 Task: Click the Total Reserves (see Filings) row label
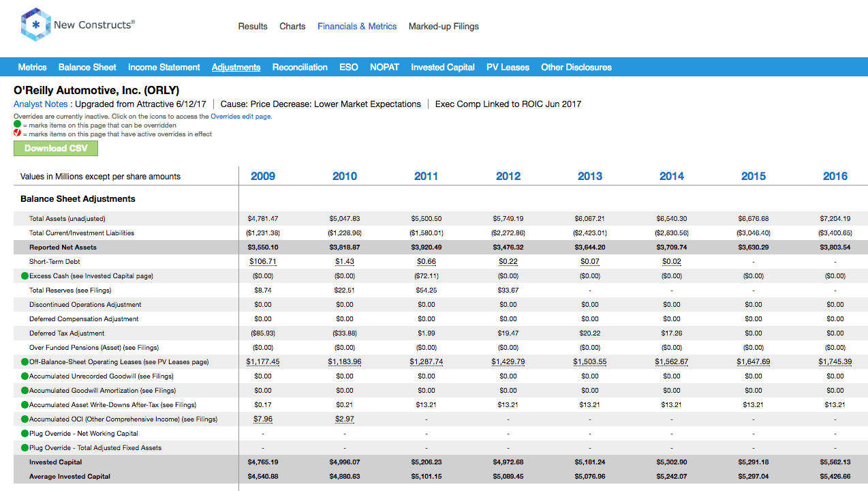point(70,291)
